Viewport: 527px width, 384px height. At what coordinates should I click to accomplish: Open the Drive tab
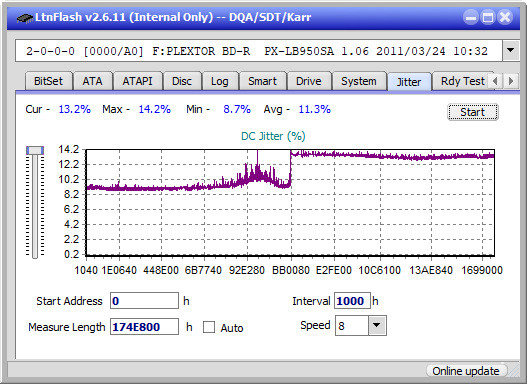click(x=309, y=81)
